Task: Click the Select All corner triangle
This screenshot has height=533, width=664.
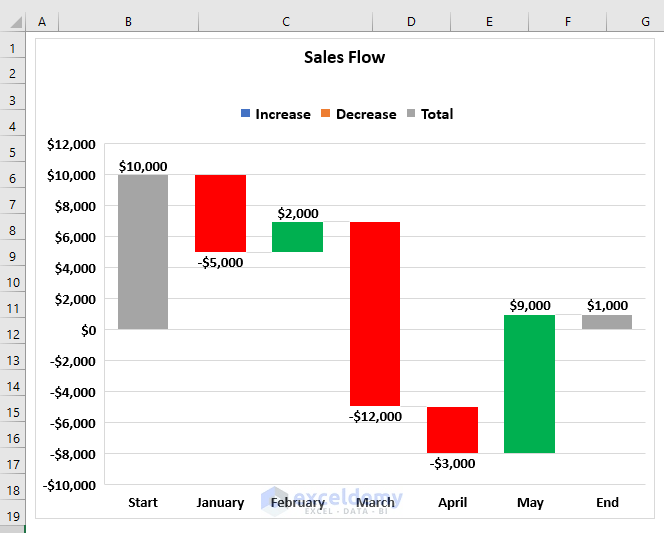Action: (16, 22)
